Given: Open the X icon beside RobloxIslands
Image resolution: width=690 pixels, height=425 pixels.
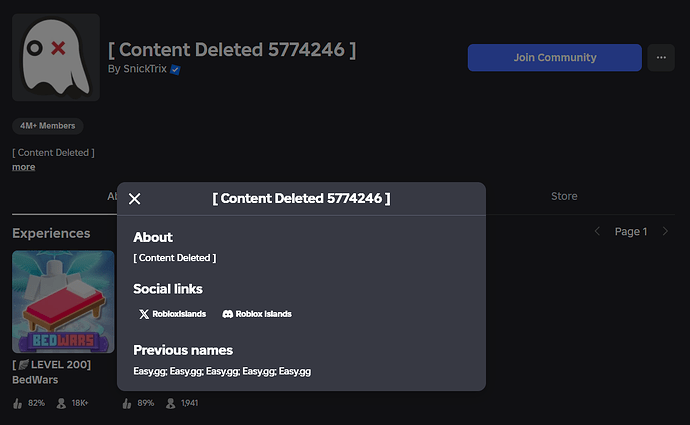Looking at the screenshot, I should pyautogui.click(x=144, y=314).
